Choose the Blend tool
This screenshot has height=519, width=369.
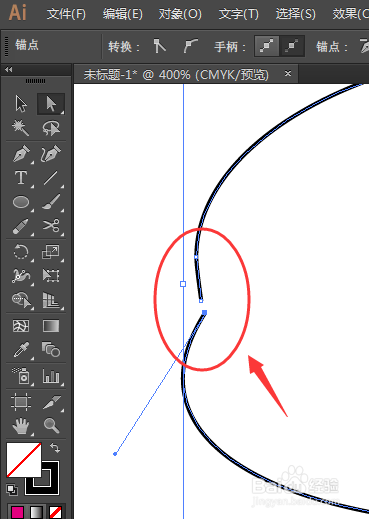click(51, 349)
